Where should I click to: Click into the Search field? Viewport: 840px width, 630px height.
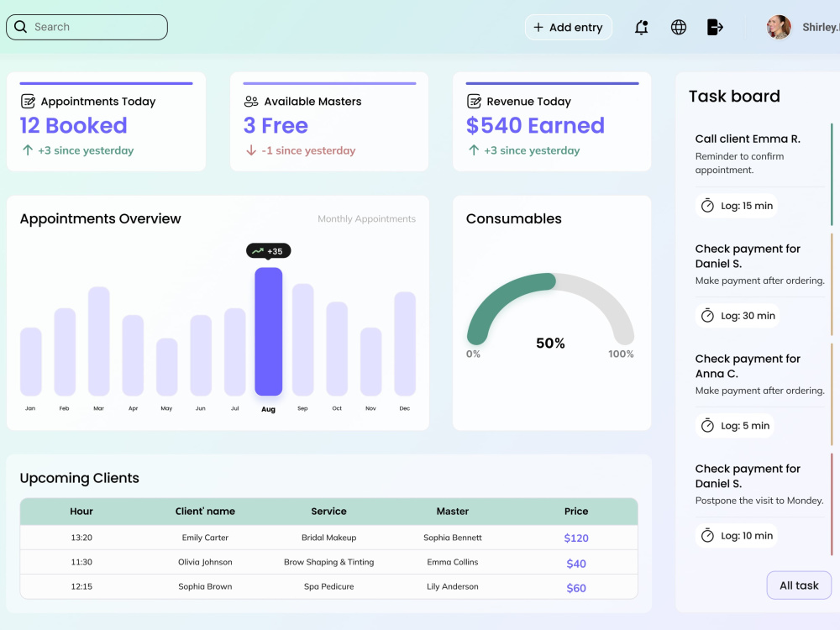tap(87, 27)
